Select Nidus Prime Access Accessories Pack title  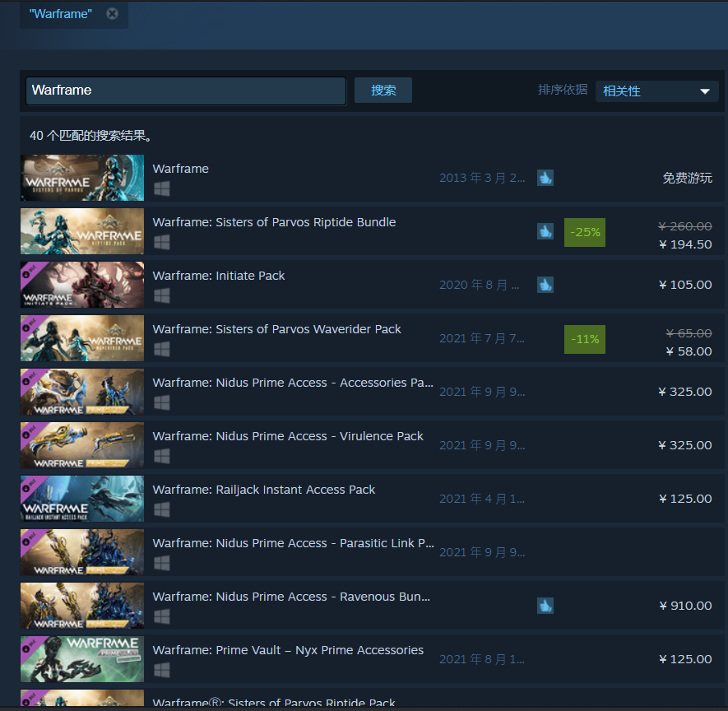(293, 383)
